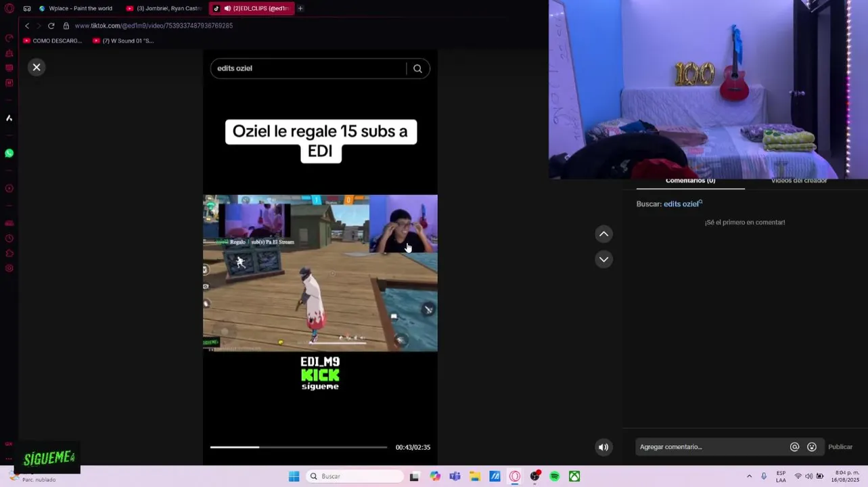Click the address bar URL
The height and width of the screenshot is (487, 868).
pyautogui.click(x=154, y=26)
